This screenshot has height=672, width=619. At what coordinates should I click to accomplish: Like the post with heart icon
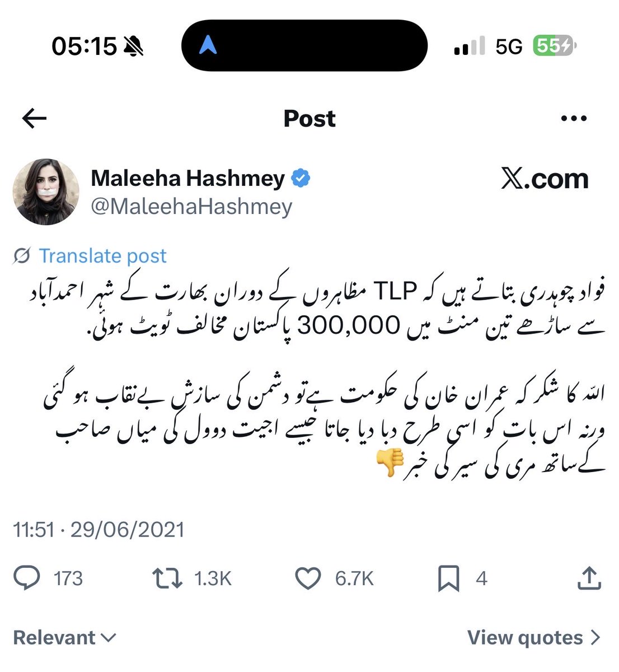308,578
